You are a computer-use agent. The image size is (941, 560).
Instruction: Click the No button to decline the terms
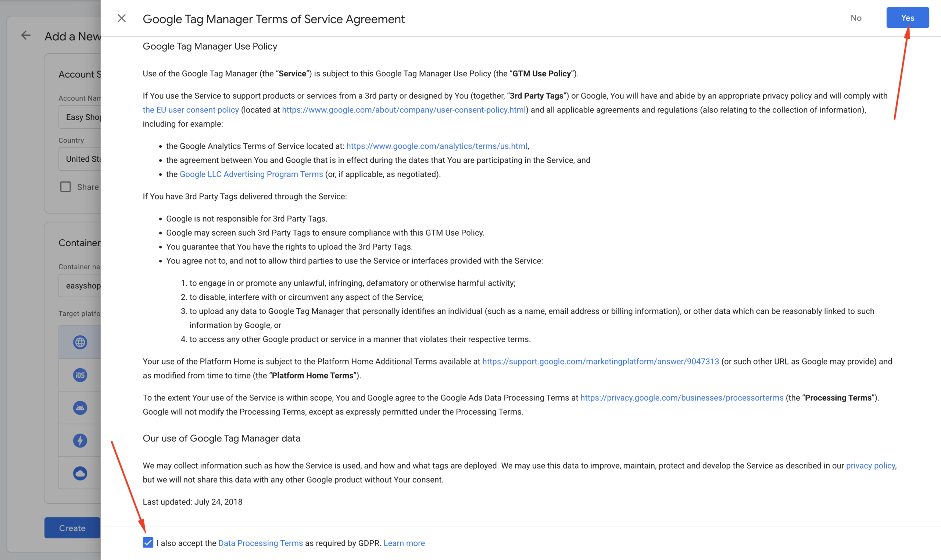point(856,18)
